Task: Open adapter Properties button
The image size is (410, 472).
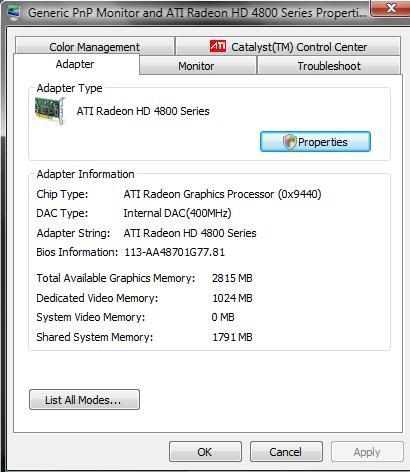Action: [x=315, y=142]
